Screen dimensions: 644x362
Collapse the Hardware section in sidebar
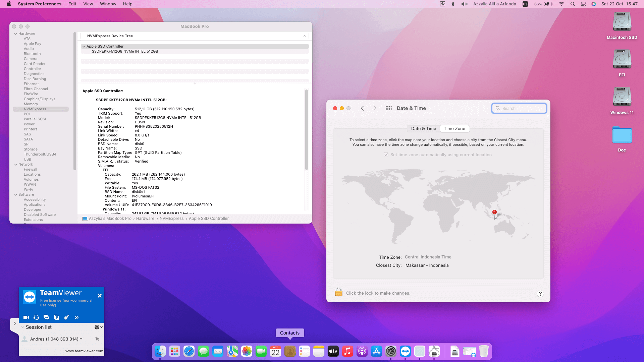coord(16,34)
